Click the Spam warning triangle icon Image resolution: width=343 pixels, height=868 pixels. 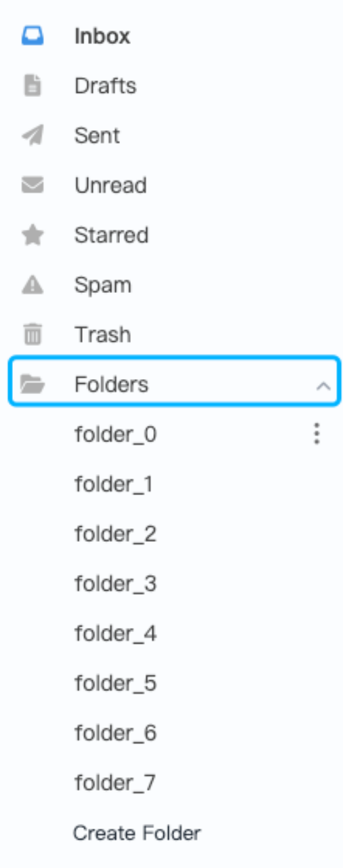(33, 285)
